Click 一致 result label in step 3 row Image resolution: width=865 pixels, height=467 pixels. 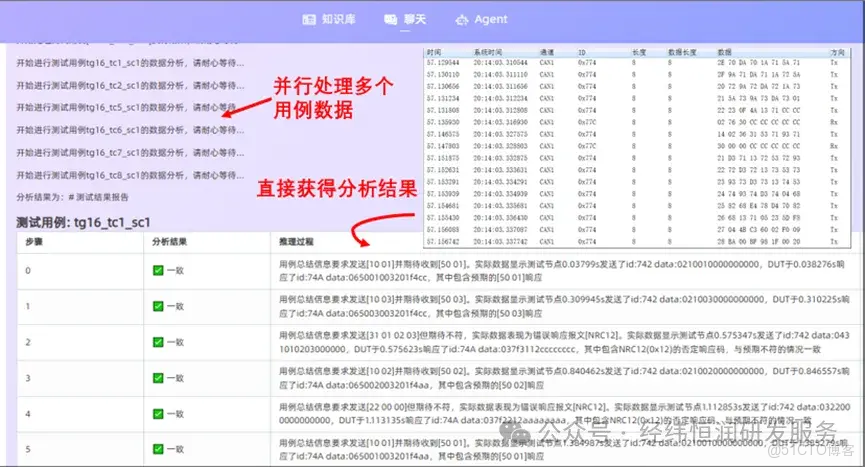tap(175, 378)
